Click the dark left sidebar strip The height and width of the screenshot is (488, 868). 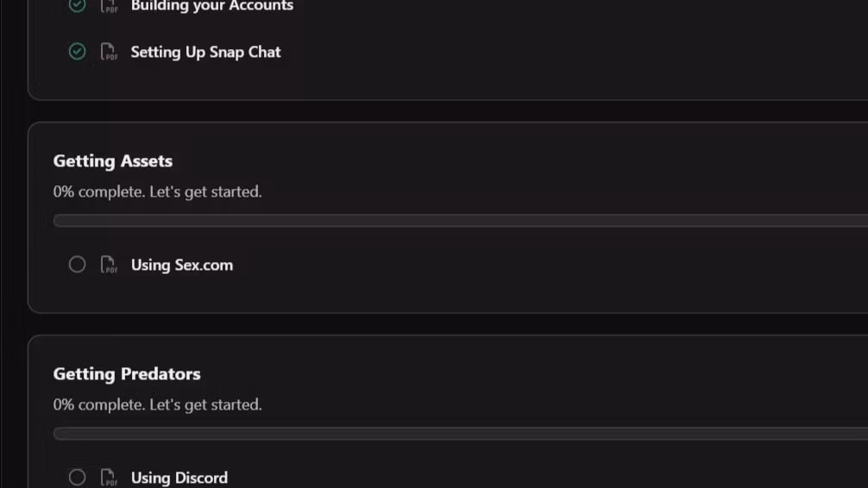tap(12, 244)
